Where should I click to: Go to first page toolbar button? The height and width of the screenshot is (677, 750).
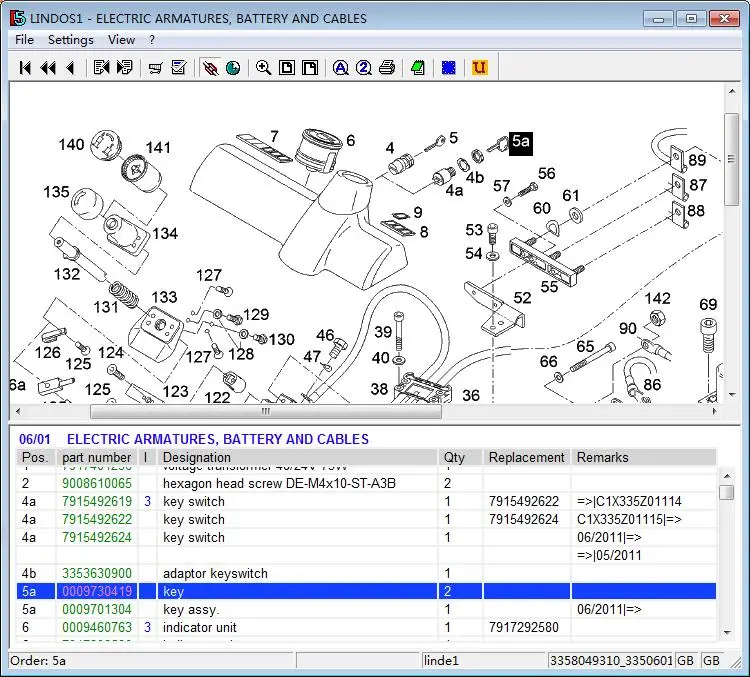(x=25, y=68)
